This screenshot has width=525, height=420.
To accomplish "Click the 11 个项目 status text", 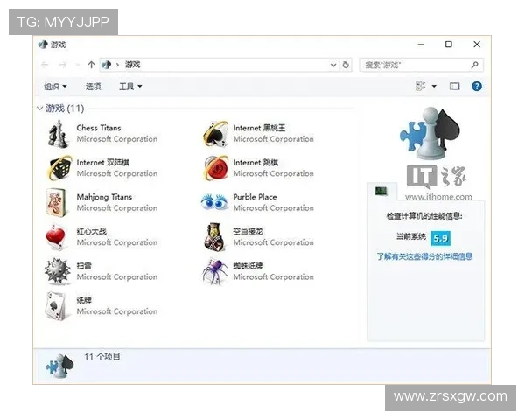I will [x=102, y=357].
